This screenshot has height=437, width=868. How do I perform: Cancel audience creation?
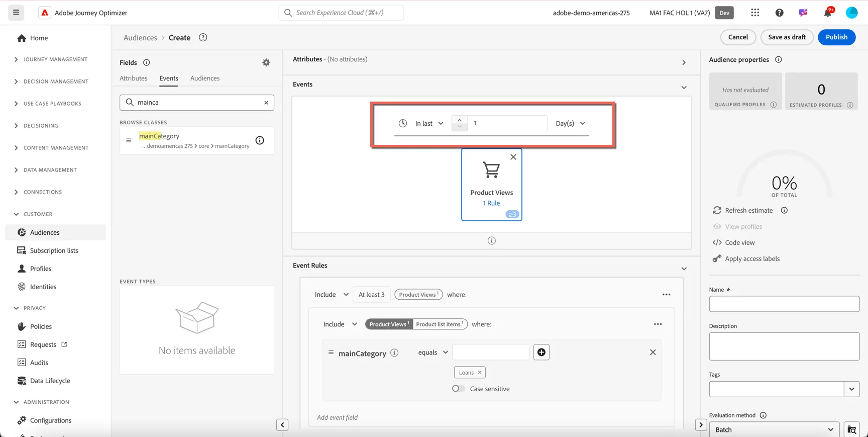pos(738,37)
